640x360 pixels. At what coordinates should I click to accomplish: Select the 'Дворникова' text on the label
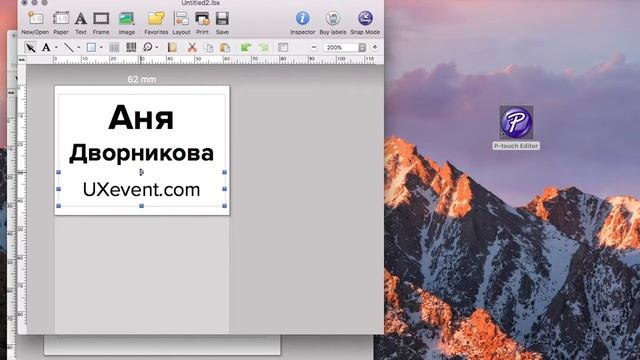tap(141, 154)
